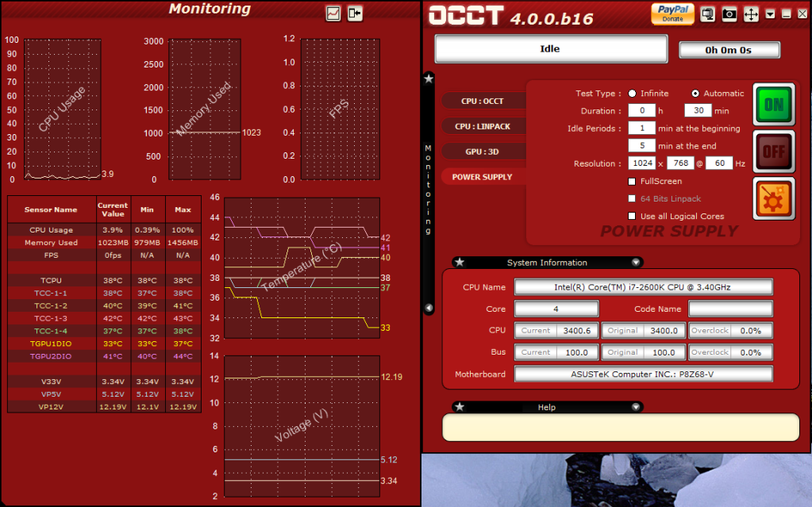Click the detach monitoring panel icon
The height and width of the screenshot is (507, 812).
[355, 13]
